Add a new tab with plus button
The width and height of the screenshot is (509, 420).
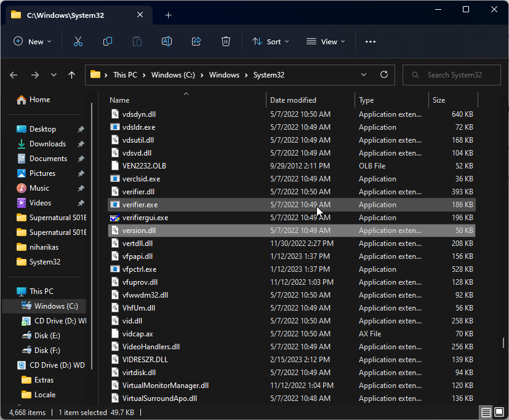(x=168, y=15)
